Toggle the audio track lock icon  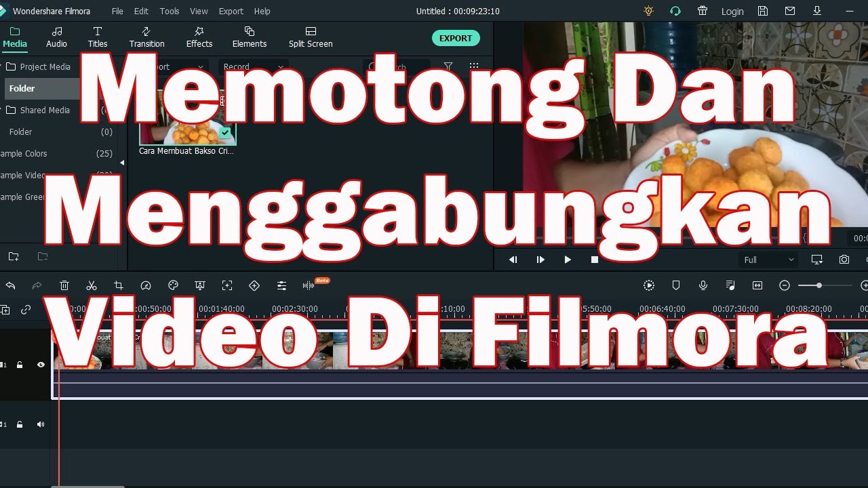20,424
